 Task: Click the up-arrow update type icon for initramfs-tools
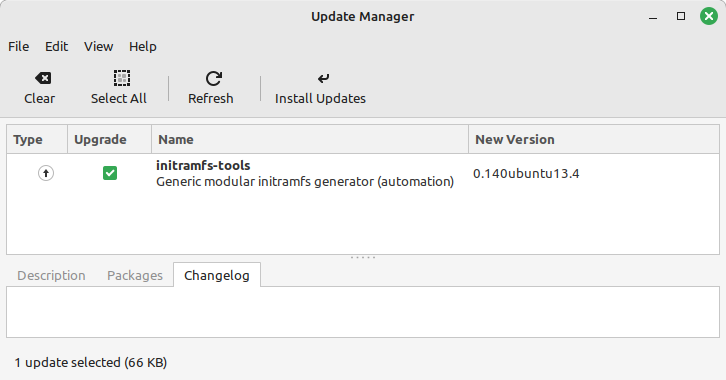[x=45, y=174]
